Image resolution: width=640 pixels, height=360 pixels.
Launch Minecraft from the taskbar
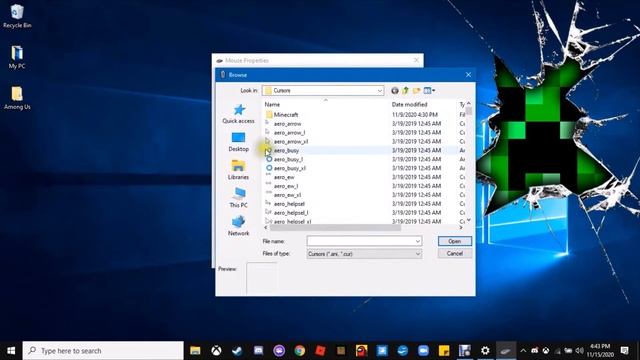[341, 351]
